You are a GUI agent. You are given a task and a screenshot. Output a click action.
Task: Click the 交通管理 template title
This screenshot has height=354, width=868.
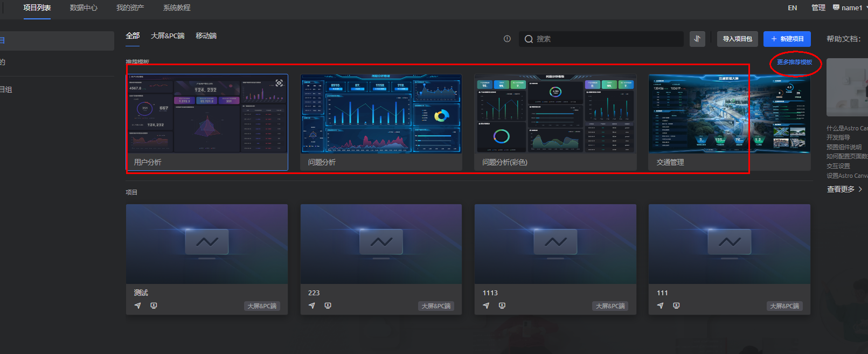point(670,162)
